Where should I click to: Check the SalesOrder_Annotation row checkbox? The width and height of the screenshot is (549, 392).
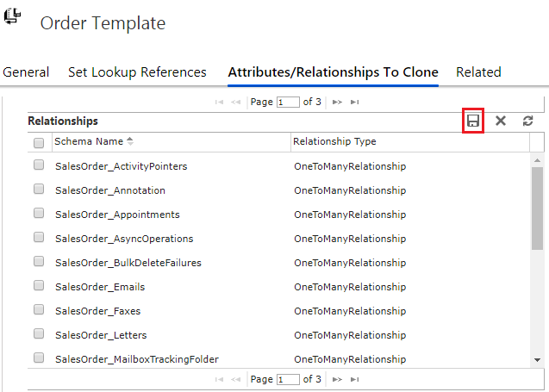point(39,189)
